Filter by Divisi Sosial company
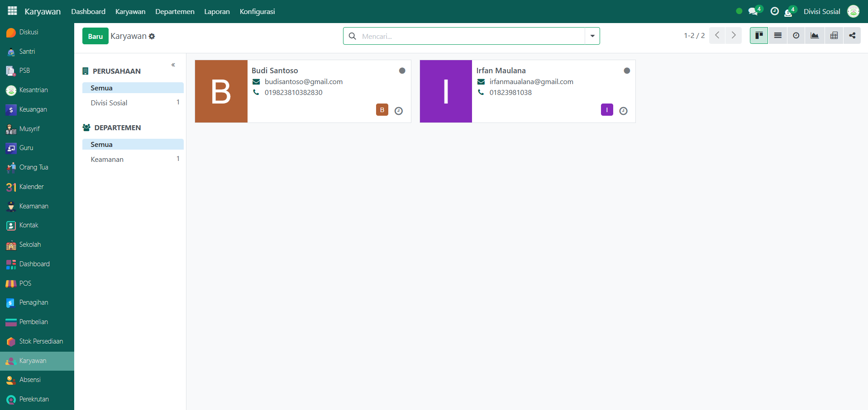This screenshot has height=410, width=868. click(x=109, y=103)
